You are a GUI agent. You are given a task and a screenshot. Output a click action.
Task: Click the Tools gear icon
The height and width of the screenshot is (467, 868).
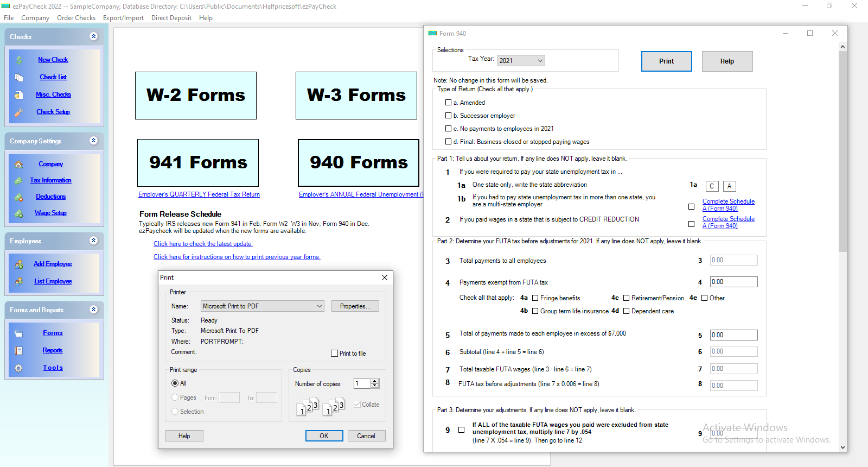[19, 368]
